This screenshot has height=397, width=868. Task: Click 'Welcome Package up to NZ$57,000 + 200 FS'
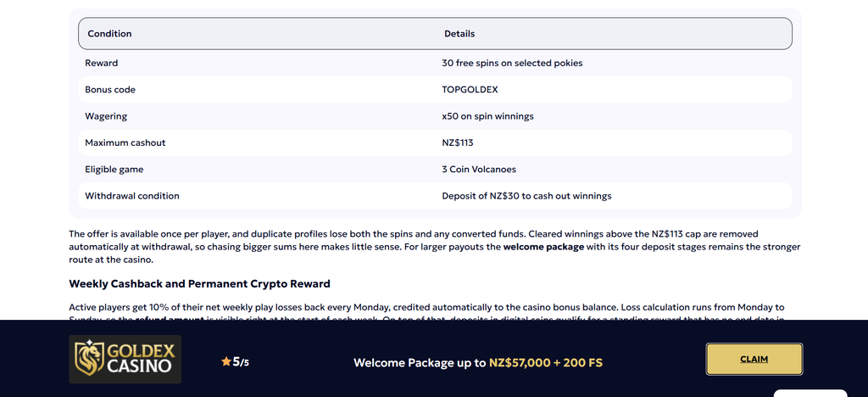(x=478, y=363)
